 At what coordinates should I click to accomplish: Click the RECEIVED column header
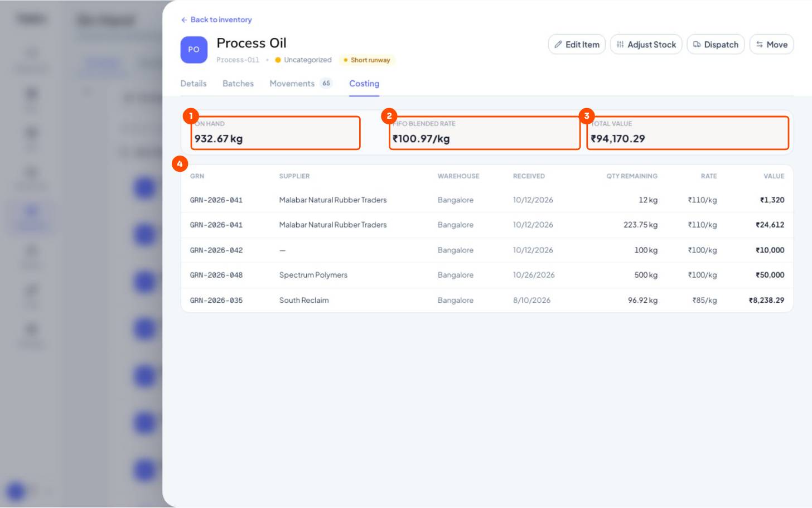529,176
